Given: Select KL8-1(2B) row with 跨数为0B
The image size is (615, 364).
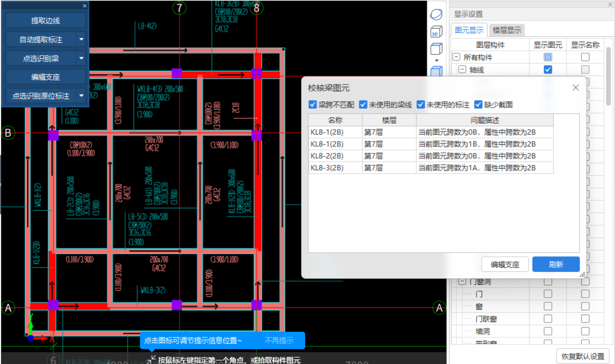Looking at the screenshot, I should pyautogui.click(x=431, y=132).
